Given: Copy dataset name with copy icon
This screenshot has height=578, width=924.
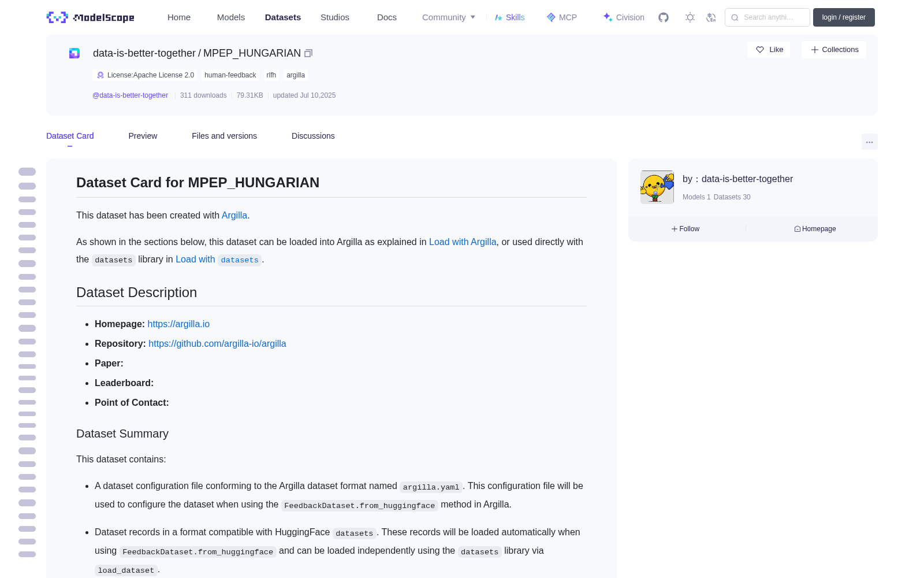Looking at the screenshot, I should coord(308,53).
